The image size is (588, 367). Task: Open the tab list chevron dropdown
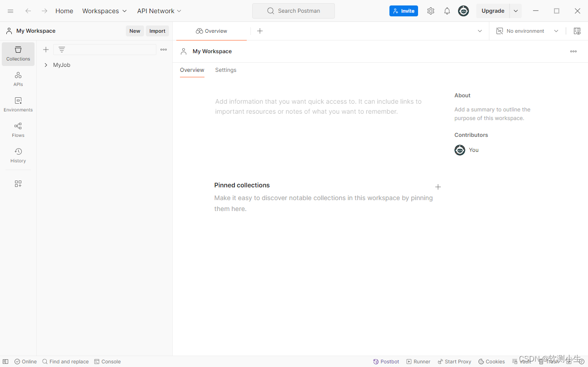click(x=480, y=31)
